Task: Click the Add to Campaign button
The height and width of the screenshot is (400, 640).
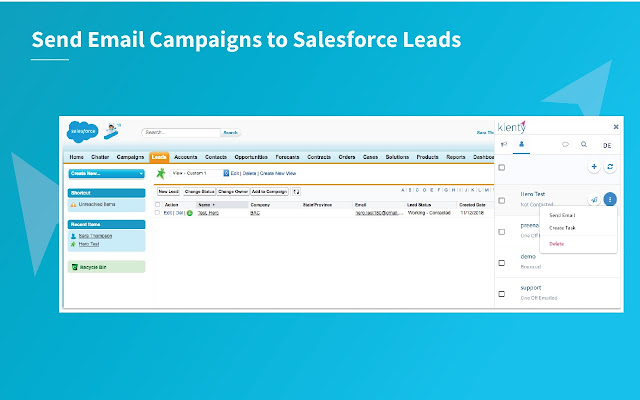Action: tap(269, 191)
